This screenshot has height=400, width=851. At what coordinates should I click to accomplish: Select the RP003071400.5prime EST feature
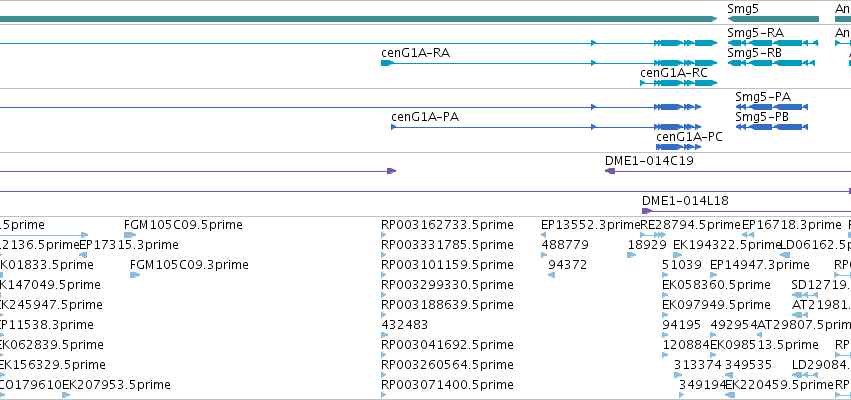[x=384, y=395]
